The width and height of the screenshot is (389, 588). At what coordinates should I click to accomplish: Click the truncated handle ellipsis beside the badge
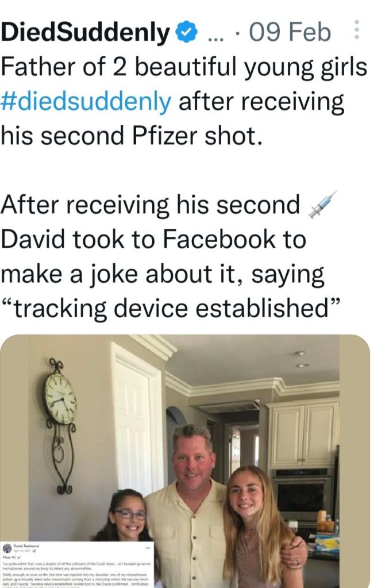coord(217,34)
